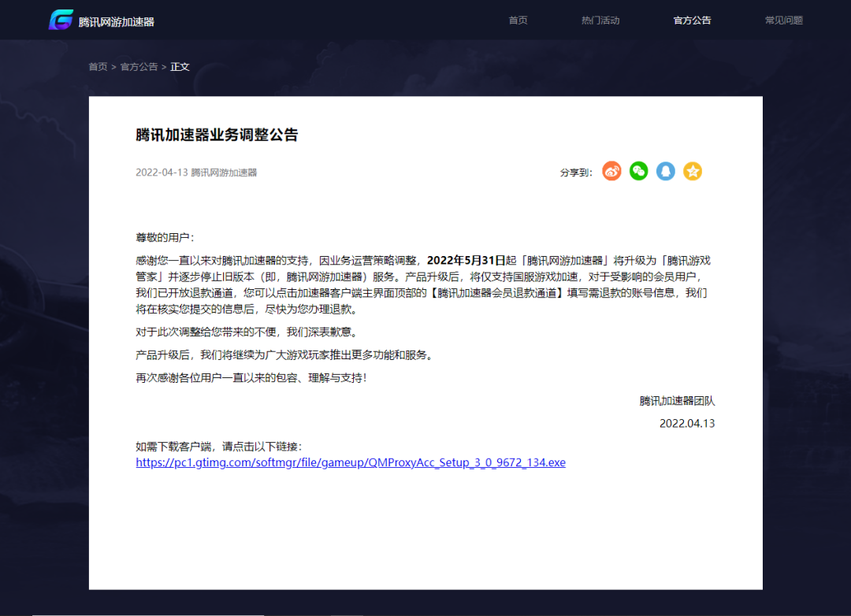Click the 正文 breadcrumb entry
The height and width of the screenshot is (616, 851).
coord(180,67)
